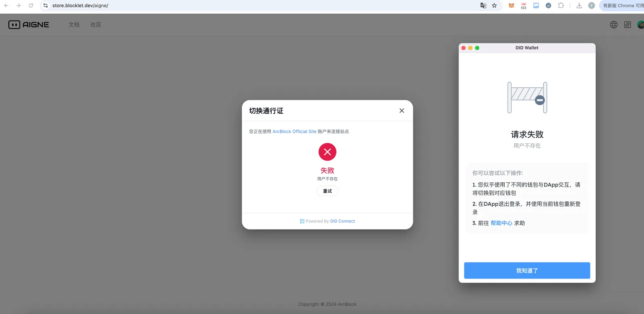This screenshot has width=644, height=314.
Task: Click the 我知道了 button in DID Wallet
Action: [527, 271]
